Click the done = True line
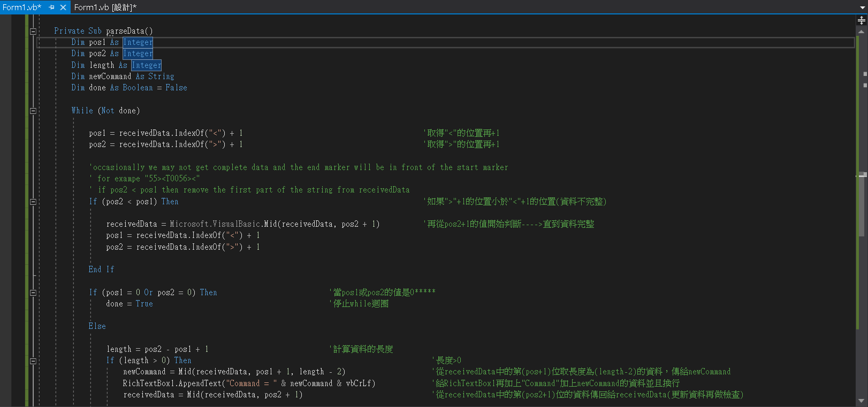The height and width of the screenshot is (407, 868). 130,304
